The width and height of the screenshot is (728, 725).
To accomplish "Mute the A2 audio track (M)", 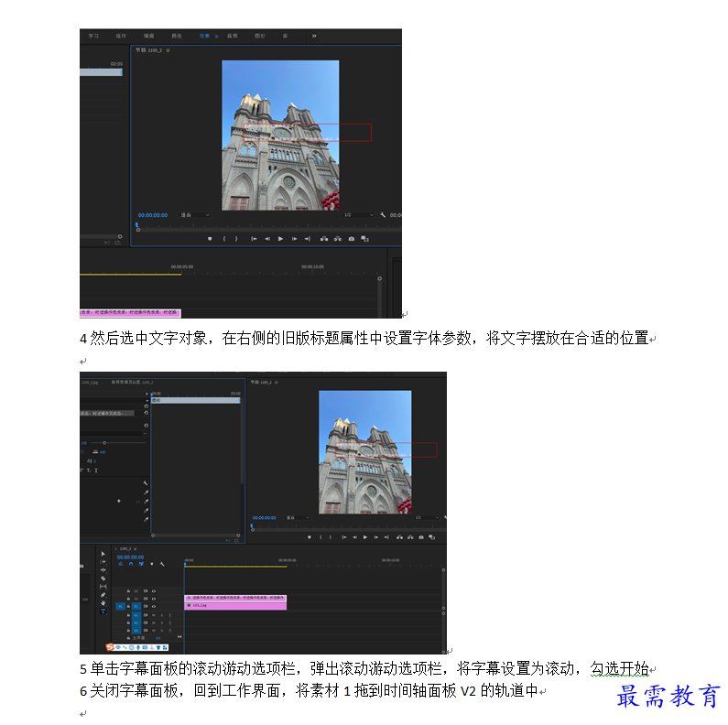I will click(x=154, y=622).
